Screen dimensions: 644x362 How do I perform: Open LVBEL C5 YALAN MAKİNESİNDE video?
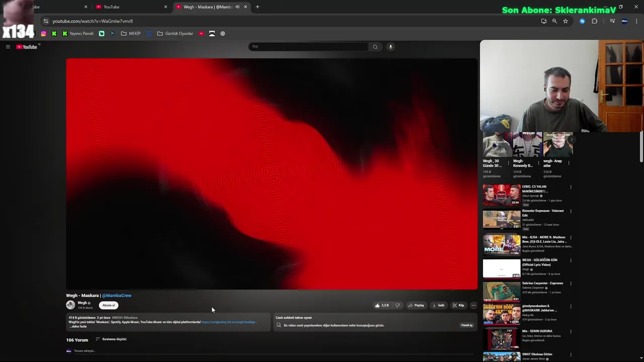pos(502,195)
